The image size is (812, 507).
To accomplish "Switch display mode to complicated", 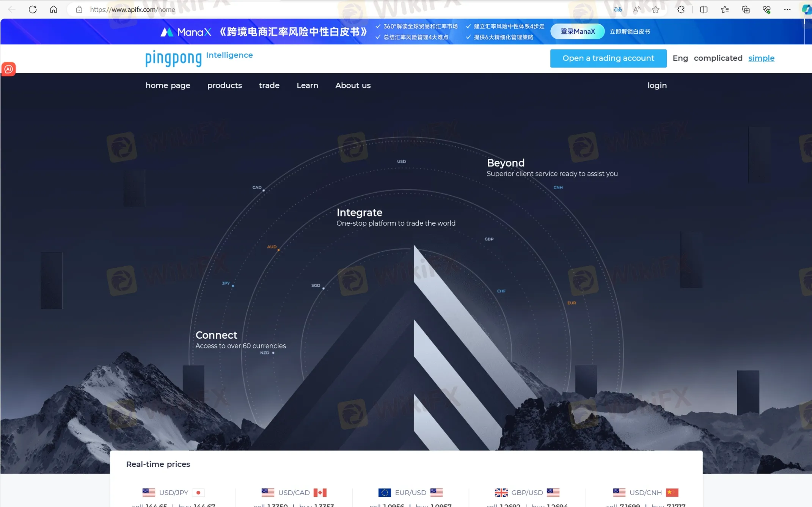I will pyautogui.click(x=718, y=58).
